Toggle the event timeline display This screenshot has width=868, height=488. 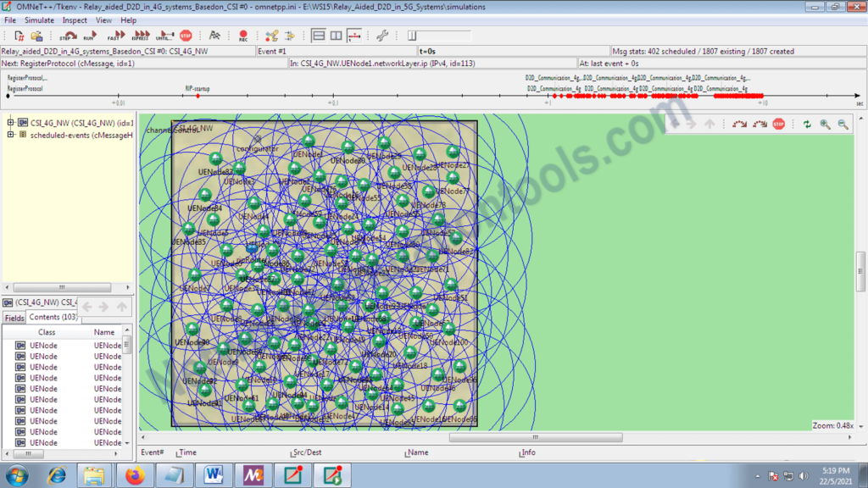tap(353, 36)
